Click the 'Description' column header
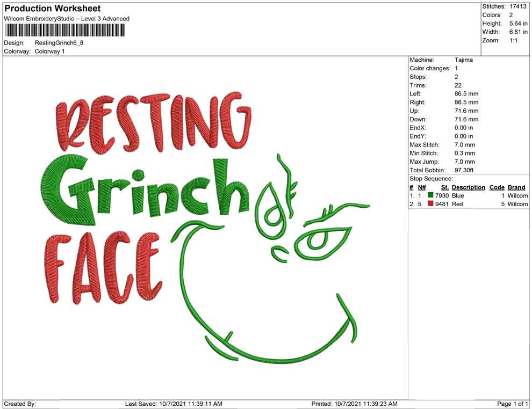 pos(469,187)
